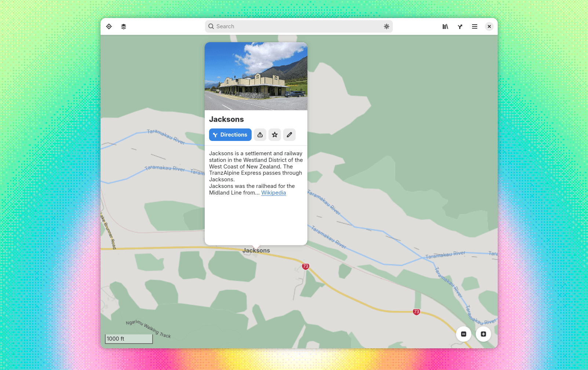Image resolution: width=588 pixels, height=370 pixels.
Task: Open the hamburger main menu
Action: 475,26
